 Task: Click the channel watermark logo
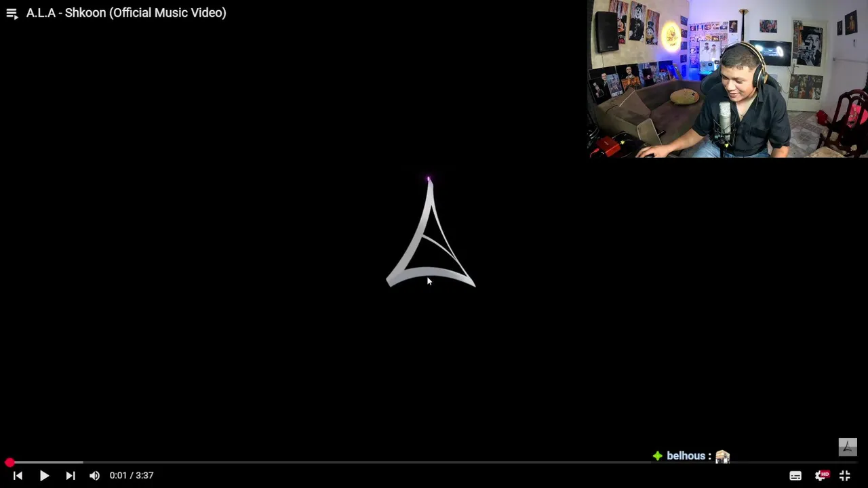click(848, 447)
